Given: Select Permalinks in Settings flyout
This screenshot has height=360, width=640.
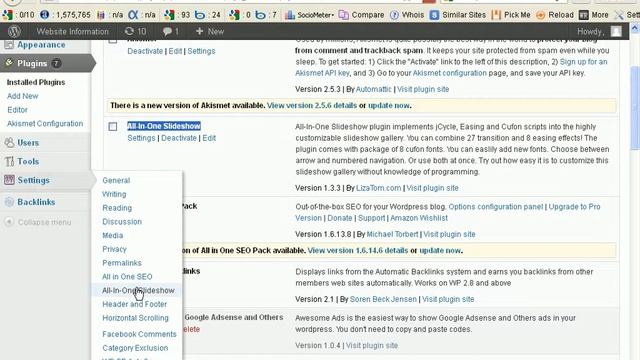Looking at the screenshot, I should coord(122,263).
